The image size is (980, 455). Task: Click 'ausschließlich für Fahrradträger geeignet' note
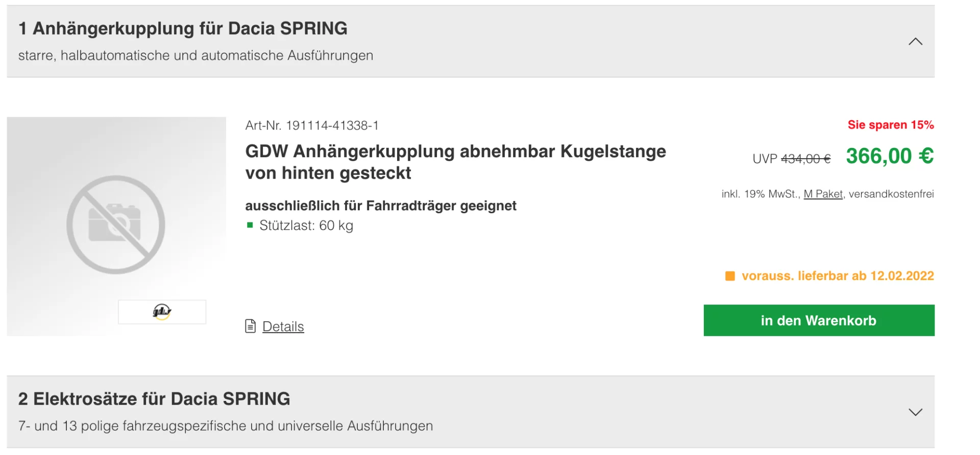pyautogui.click(x=380, y=206)
